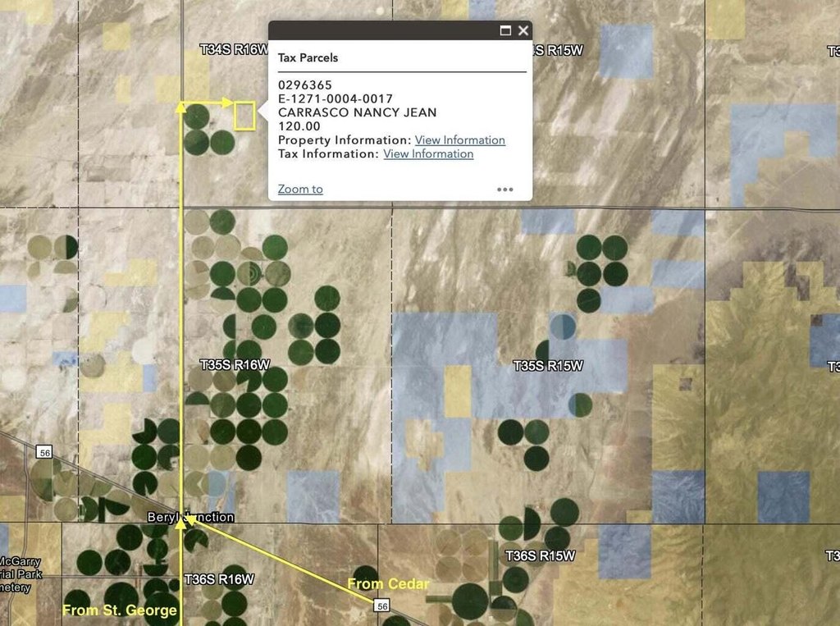This screenshot has height=626, width=840.
Task: Close the Tax Parcels popup
Action: [x=523, y=30]
